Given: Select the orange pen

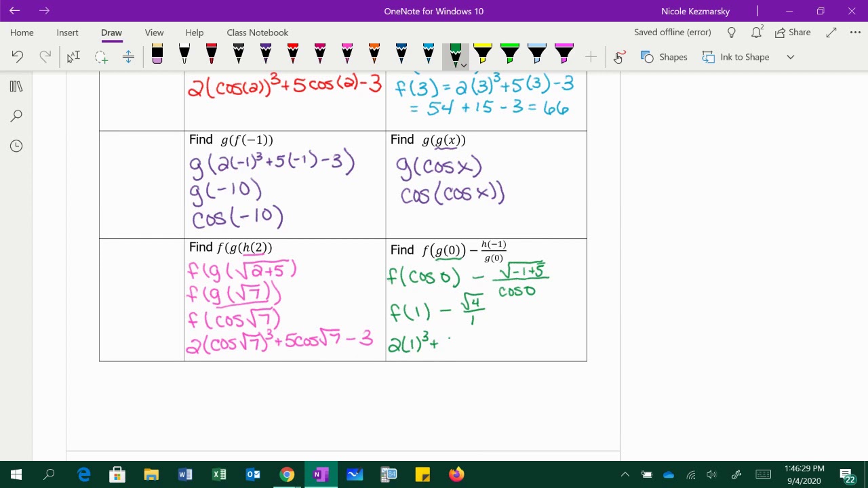Looking at the screenshot, I should pos(374,54).
